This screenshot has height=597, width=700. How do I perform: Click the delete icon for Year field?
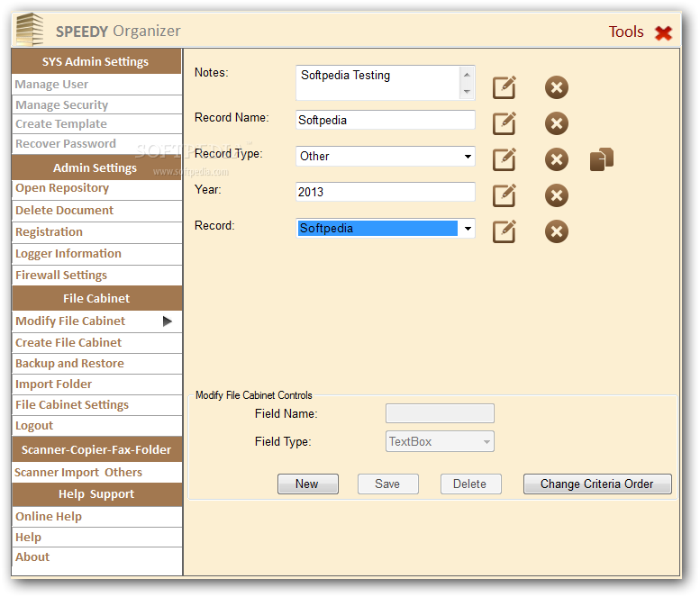556,195
